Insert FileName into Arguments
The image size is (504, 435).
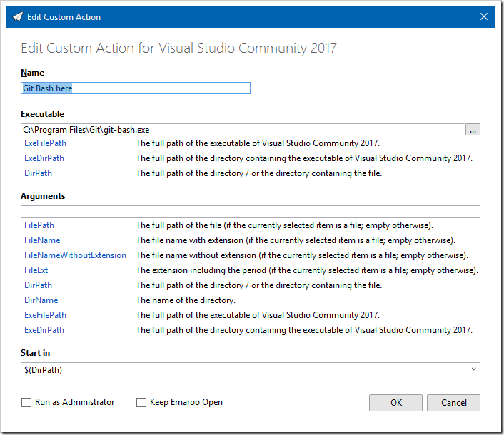[x=42, y=240]
